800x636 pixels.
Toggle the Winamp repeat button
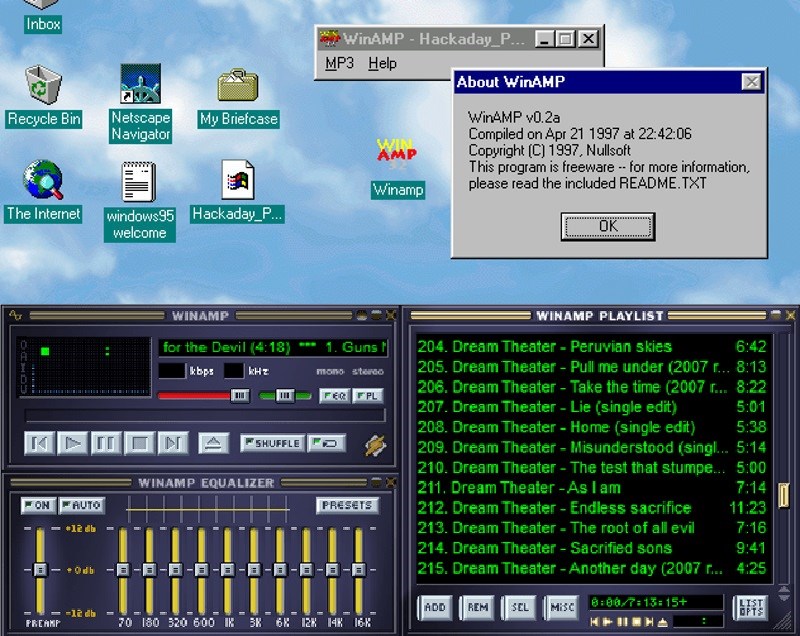click(x=327, y=443)
